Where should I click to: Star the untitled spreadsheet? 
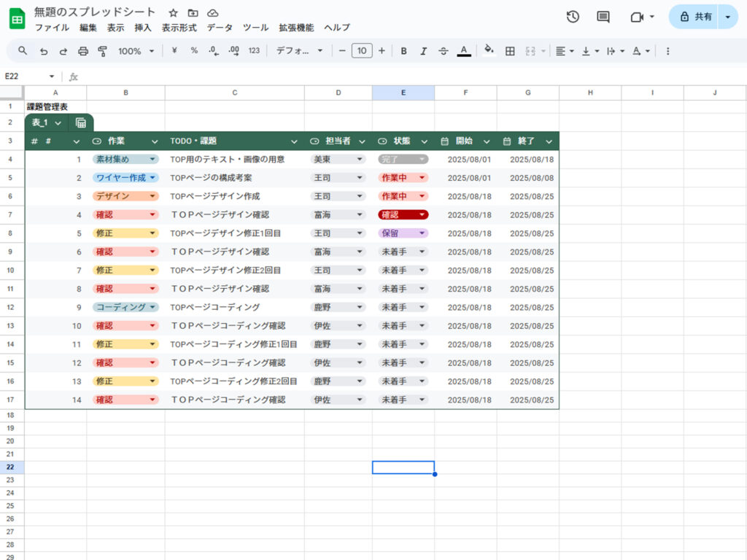coord(174,13)
